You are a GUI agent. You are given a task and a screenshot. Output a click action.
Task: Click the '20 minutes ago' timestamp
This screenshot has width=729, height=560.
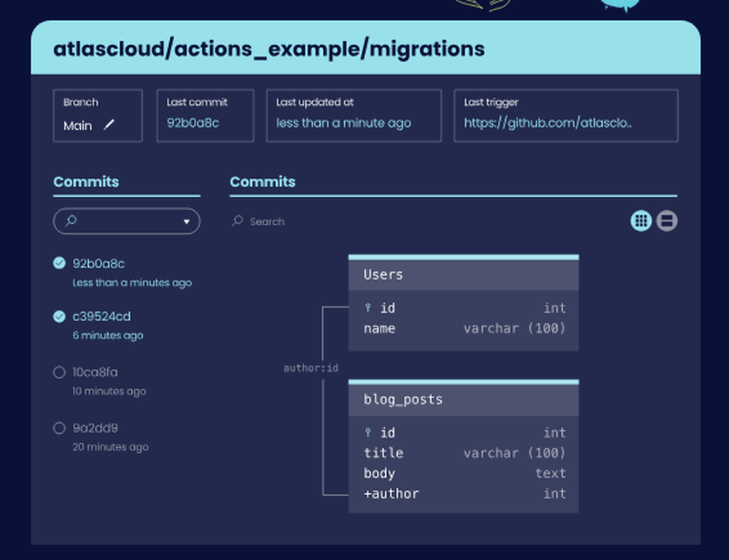pyautogui.click(x=111, y=447)
